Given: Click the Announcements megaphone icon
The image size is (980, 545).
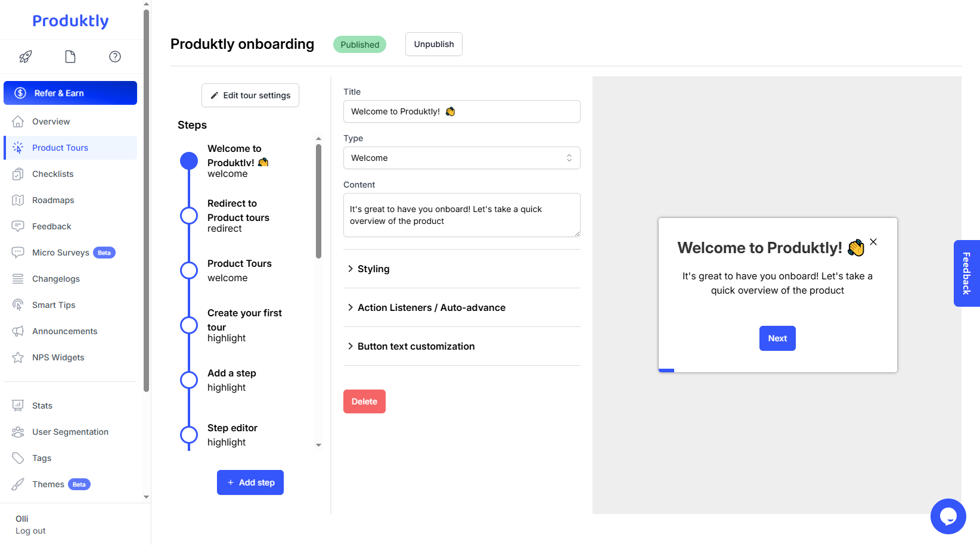Looking at the screenshot, I should [x=18, y=331].
